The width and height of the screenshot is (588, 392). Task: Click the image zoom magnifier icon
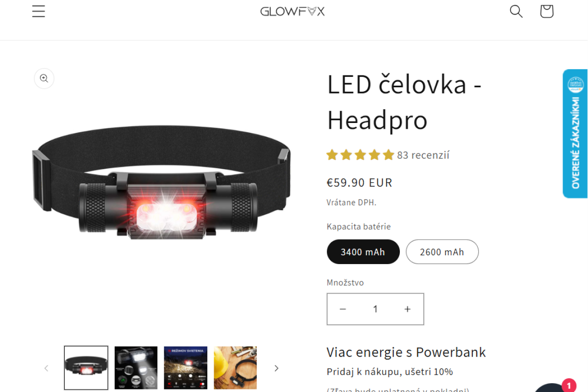coord(44,78)
